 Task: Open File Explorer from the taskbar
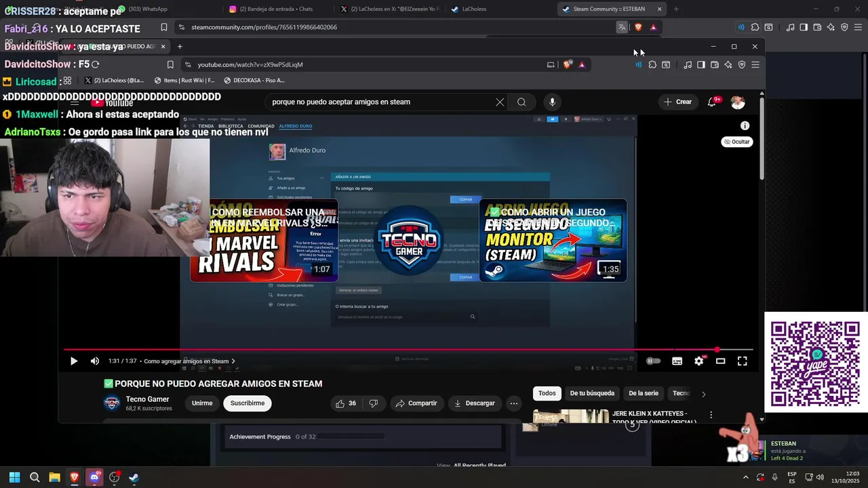[54, 477]
